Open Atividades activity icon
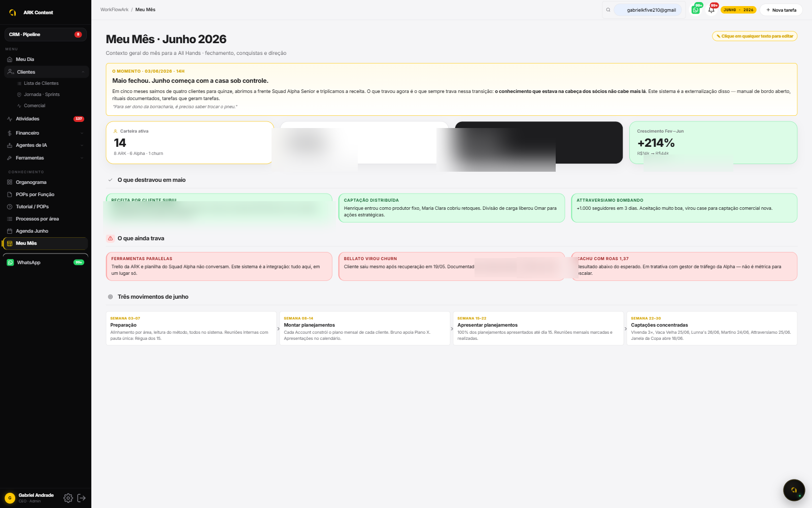The image size is (812, 508). tap(10, 119)
